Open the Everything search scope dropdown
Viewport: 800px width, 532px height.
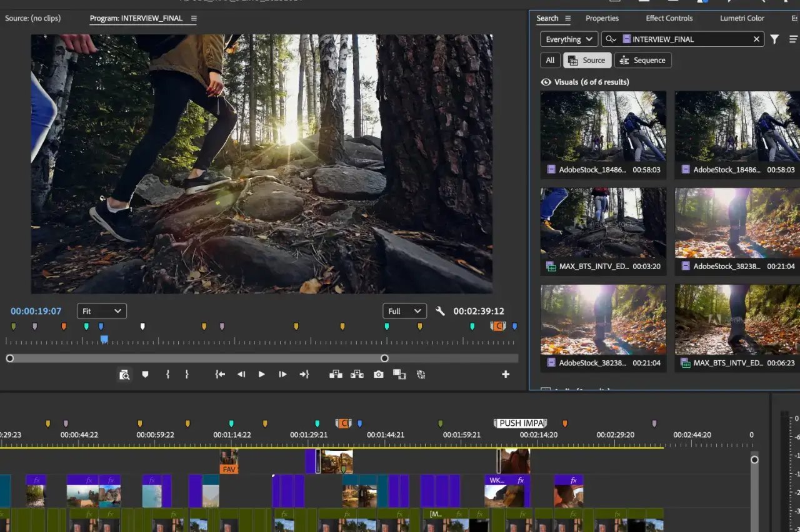568,39
